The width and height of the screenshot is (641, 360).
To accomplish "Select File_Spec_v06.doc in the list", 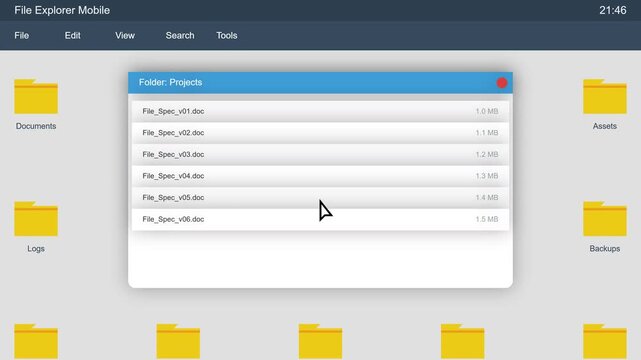I will click(320, 219).
